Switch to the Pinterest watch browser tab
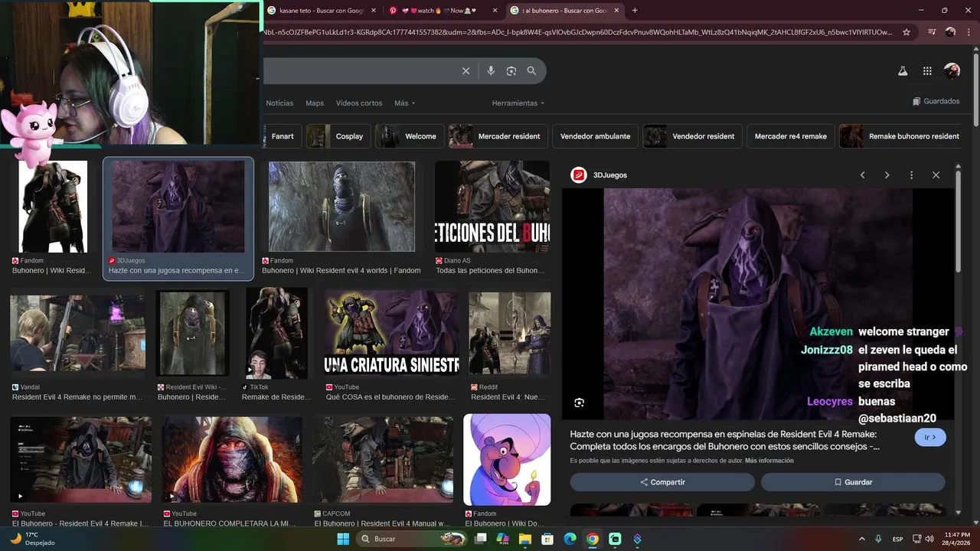980x551 pixels. pos(443,11)
